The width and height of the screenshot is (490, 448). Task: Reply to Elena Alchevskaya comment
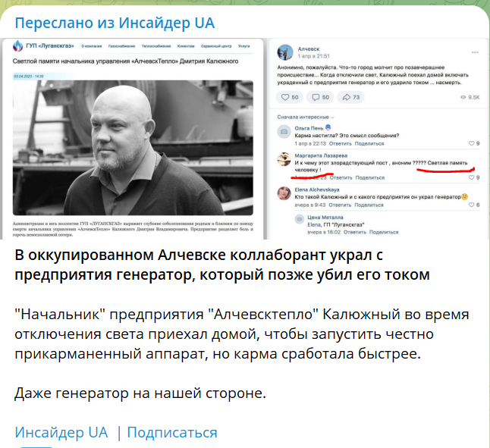point(340,205)
